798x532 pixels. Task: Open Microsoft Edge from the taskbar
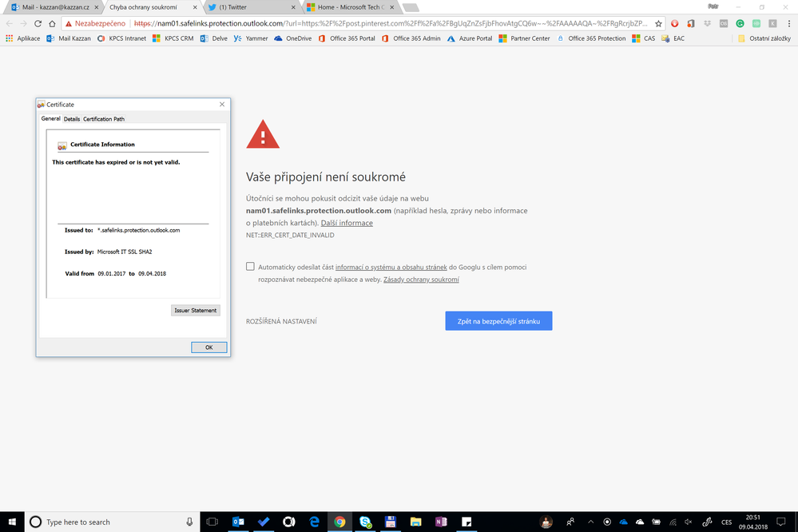pos(314,522)
